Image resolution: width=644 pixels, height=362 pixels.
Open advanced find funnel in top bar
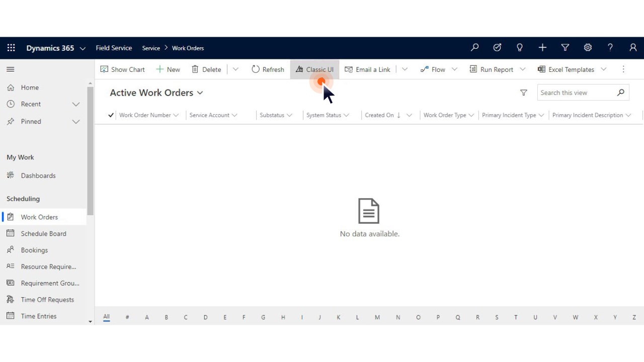tap(565, 48)
